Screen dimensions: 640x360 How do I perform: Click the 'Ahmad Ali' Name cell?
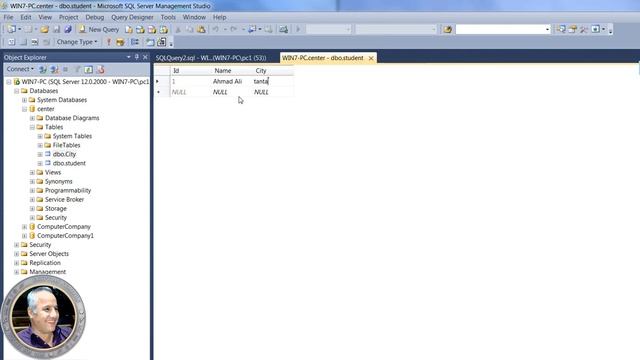(x=231, y=81)
